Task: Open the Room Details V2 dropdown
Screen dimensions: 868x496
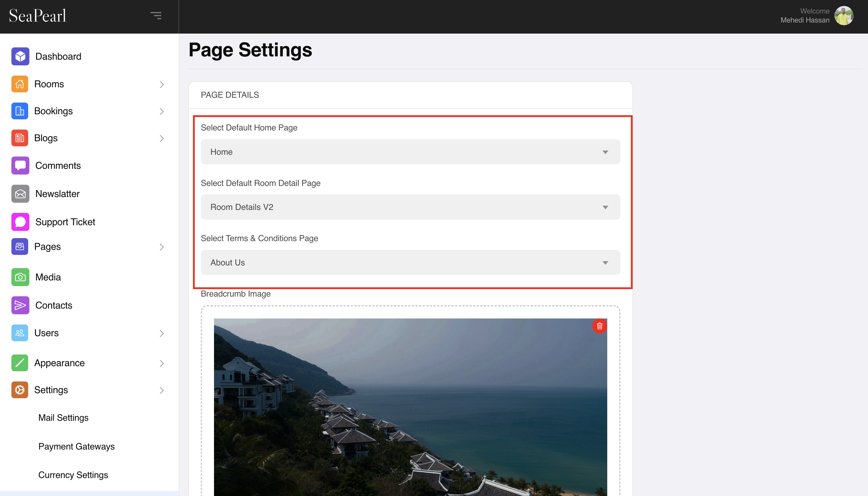Action: (x=410, y=207)
